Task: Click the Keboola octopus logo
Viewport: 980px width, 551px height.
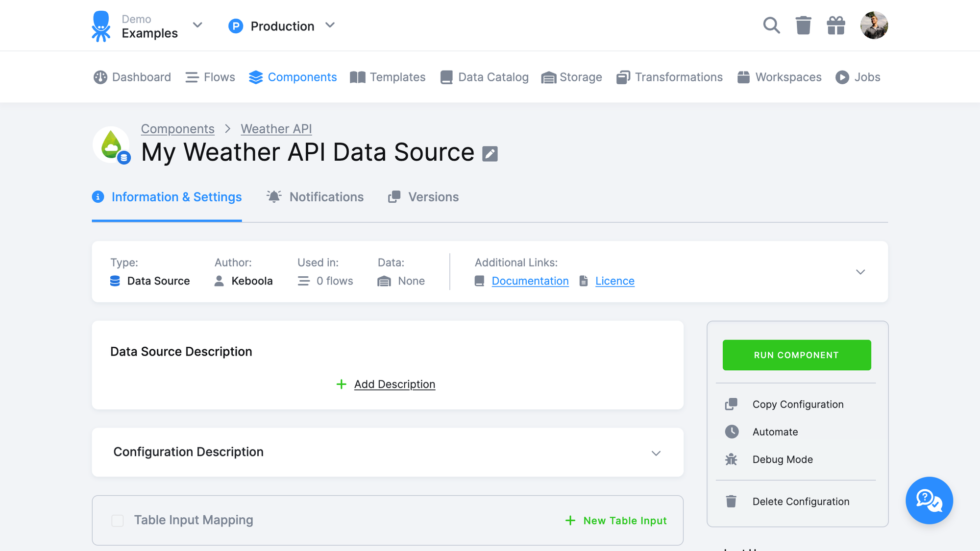Action: [101, 25]
